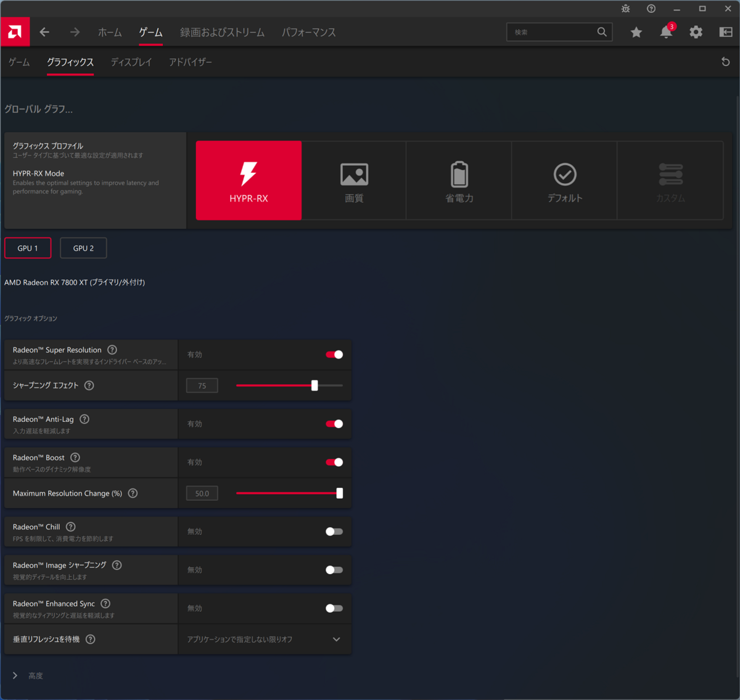Click the グラフィック オプション label
Screen dimensions: 740x700
pyautogui.click(x=31, y=319)
